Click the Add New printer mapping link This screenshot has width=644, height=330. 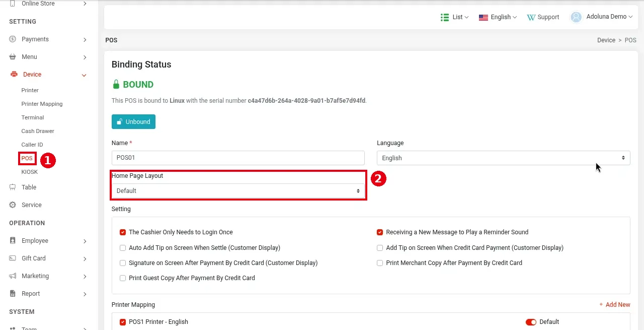point(614,305)
